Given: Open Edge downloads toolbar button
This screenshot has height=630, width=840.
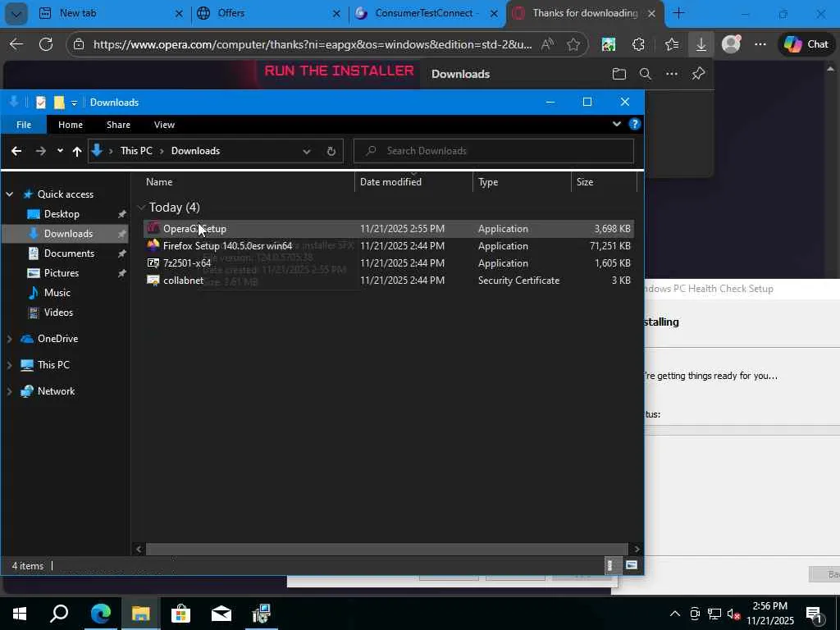Looking at the screenshot, I should (x=701, y=44).
